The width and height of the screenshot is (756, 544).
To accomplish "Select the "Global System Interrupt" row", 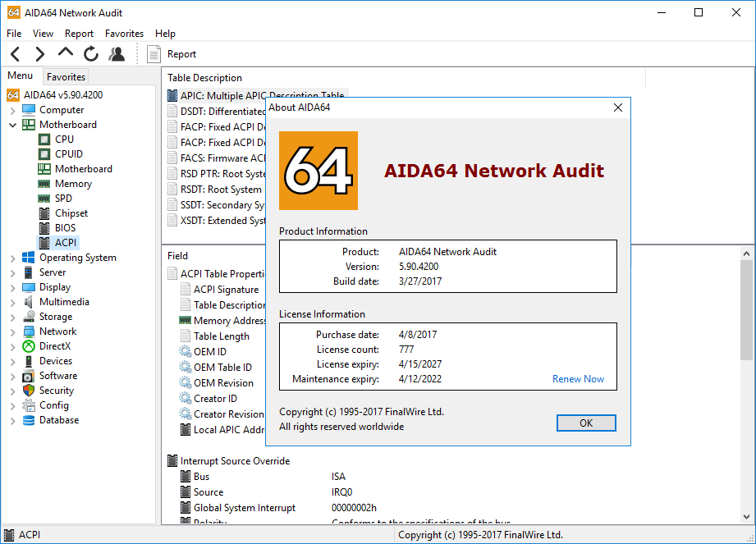I will [245, 508].
